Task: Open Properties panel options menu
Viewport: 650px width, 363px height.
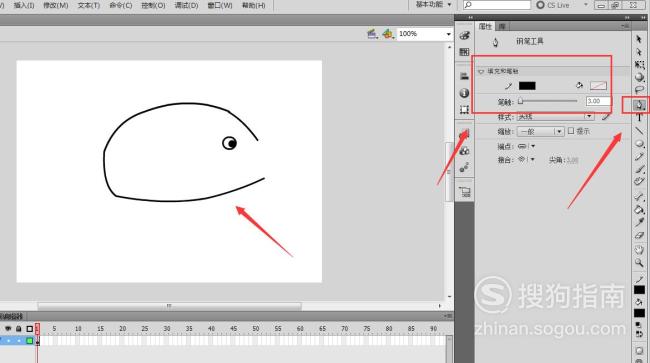Action: coord(625,26)
